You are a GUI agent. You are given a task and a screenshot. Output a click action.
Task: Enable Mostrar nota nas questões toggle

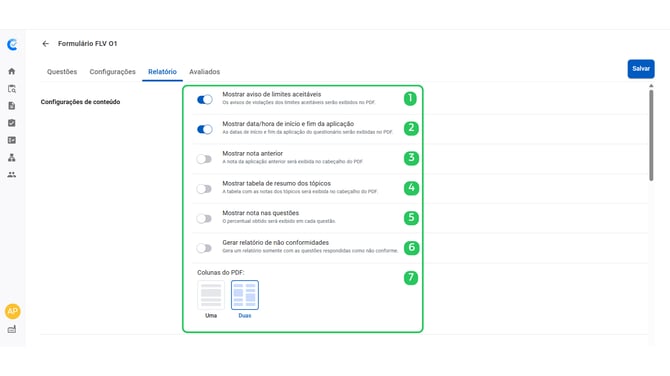tap(204, 218)
